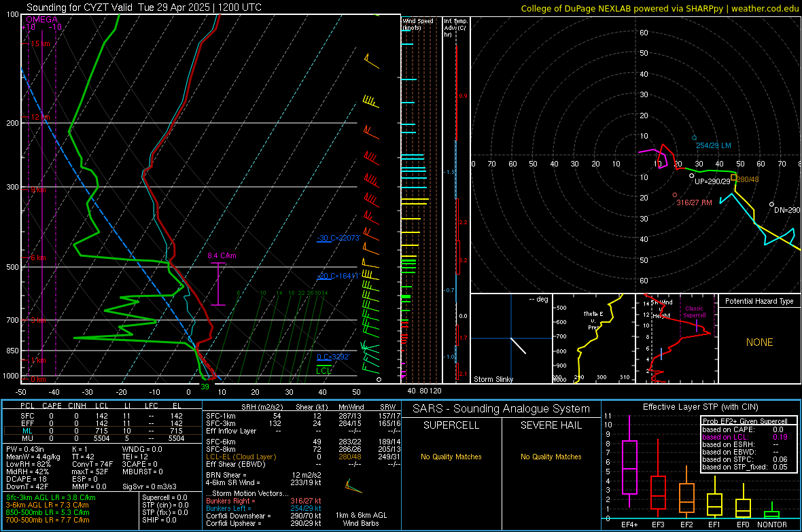Click the '12 km' height marker
802x532 pixels.
click(x=40, y=117)
